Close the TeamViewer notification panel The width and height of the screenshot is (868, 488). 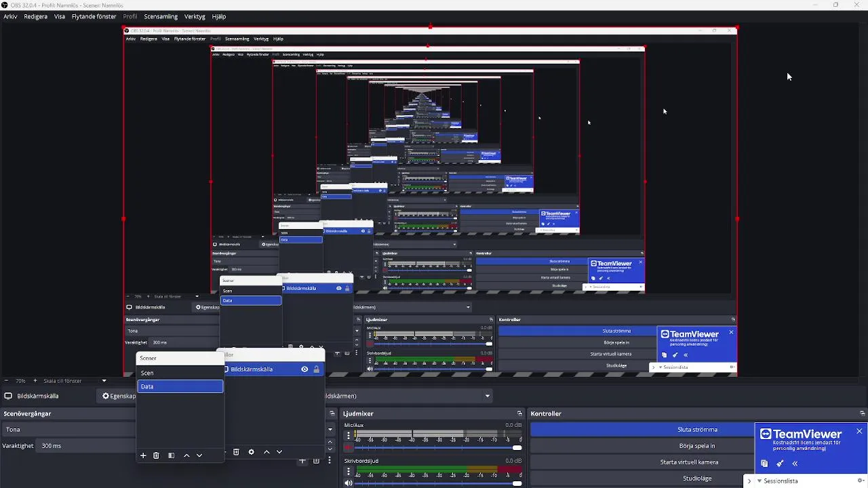tap(859, 432)
